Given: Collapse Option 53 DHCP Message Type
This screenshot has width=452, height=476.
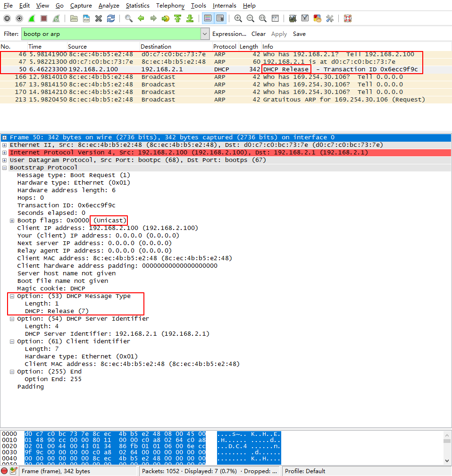Looking at the screenshot, I should [12, 296].
